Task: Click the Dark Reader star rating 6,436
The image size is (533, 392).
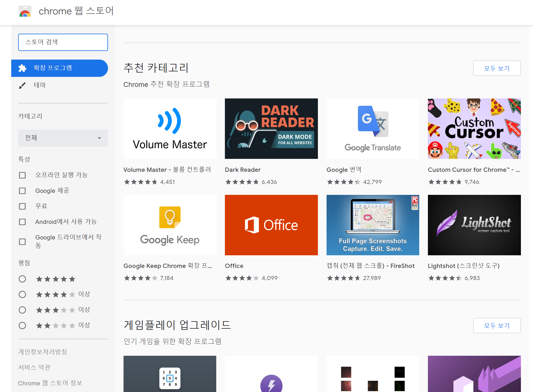Action: coord(251,182)
